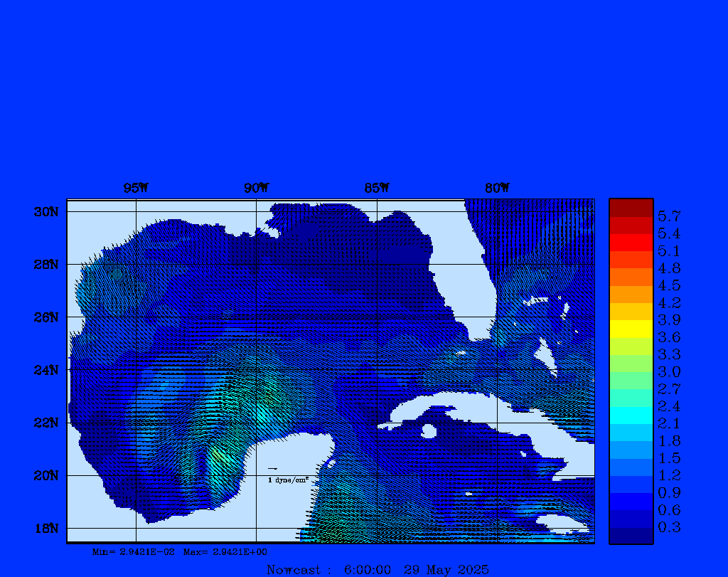Click the 90W longitude label
This screenshot has height=577, width=728.
256,188
